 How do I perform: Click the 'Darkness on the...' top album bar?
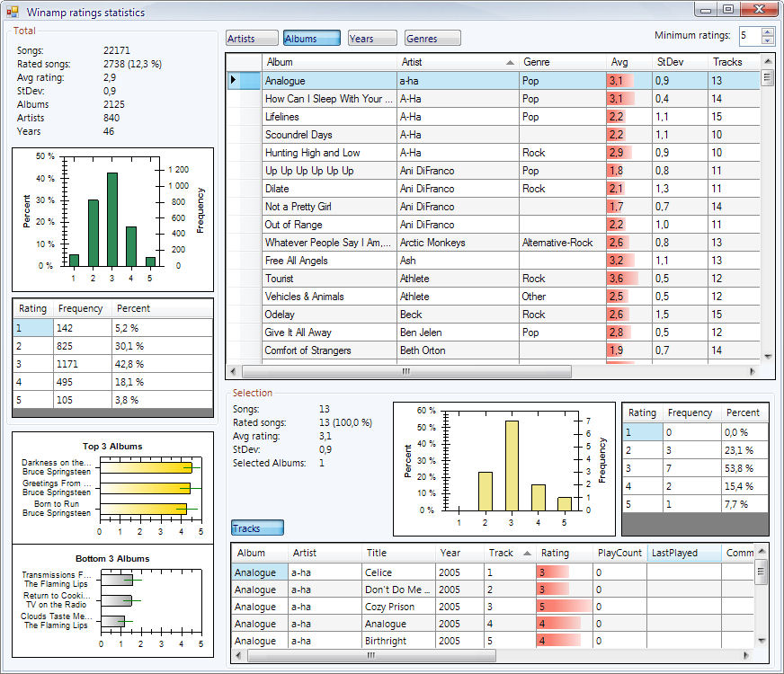coord(146,467)
